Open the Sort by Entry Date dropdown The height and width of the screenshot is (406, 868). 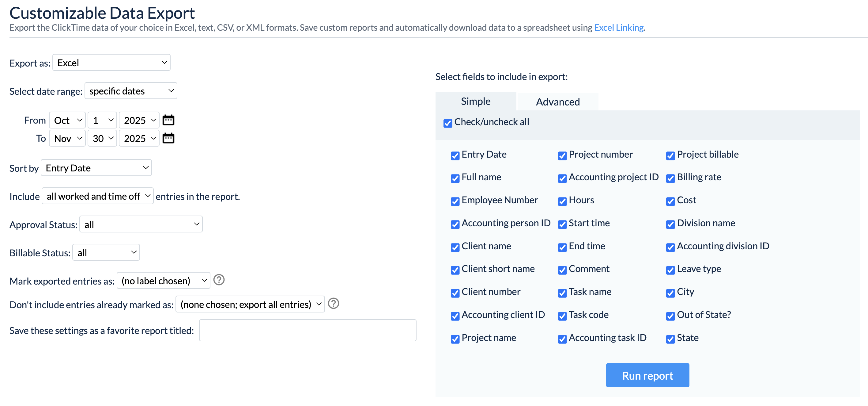click(96, 168)
